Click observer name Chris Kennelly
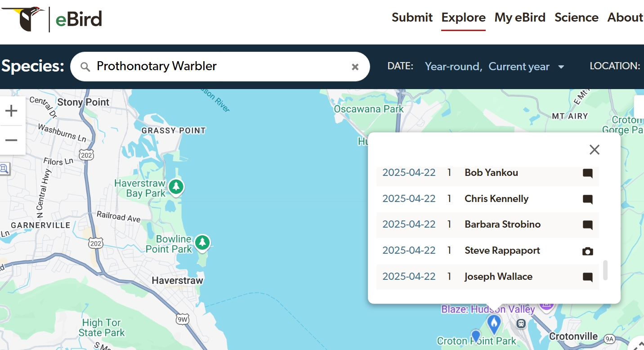Viewport: 644px width, 350px height. click(x=496, y=199)
